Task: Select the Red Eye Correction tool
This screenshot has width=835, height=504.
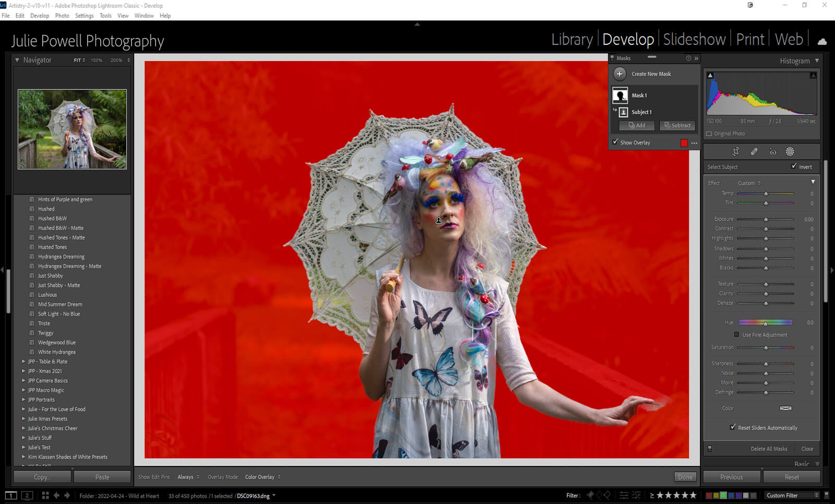Action: (773, 152)
